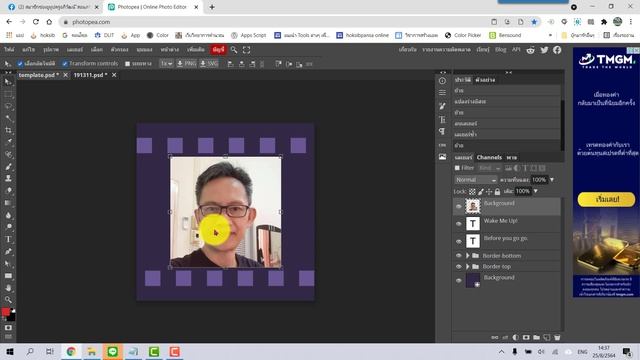The height and width of the screenshot is (360, 640).
Task: Open the fill 100% slider arrow
Action: click(536, 191)
